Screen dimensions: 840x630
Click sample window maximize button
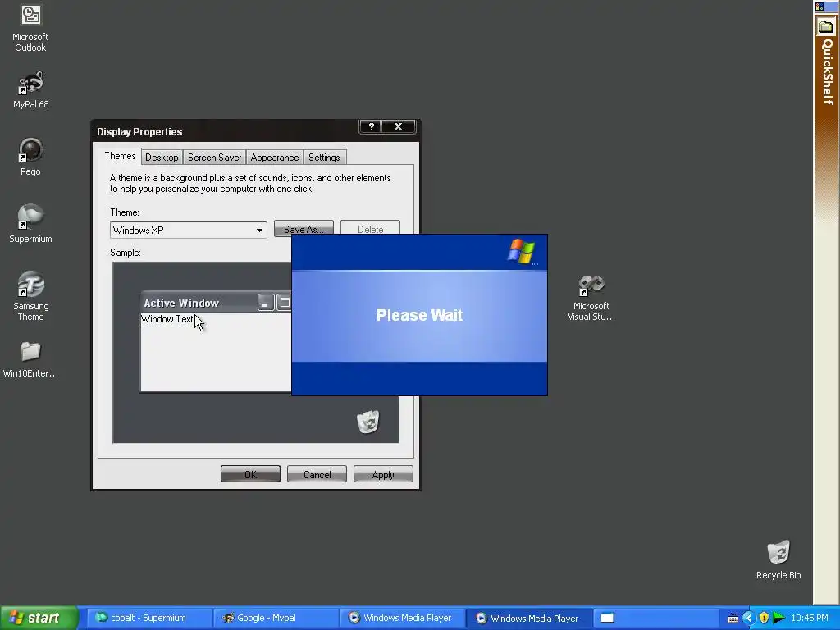click(x=285, y=303)
